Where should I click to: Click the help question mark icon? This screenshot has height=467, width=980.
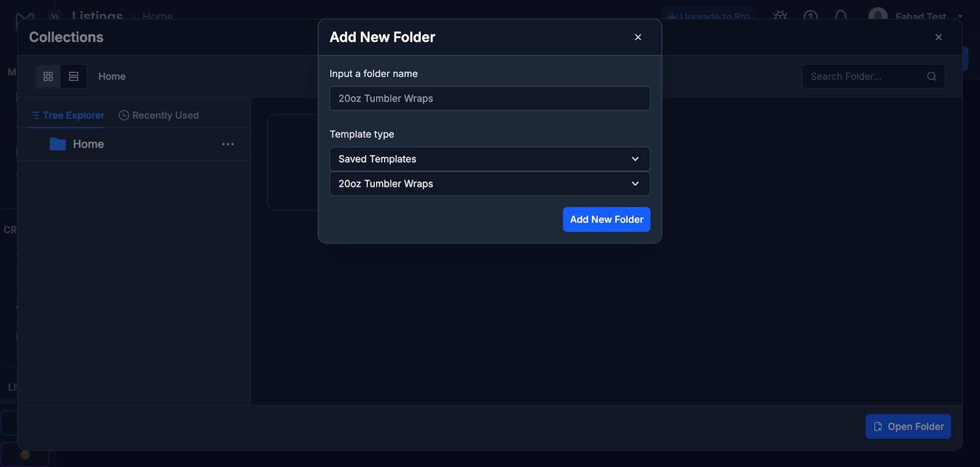point(810,16)
